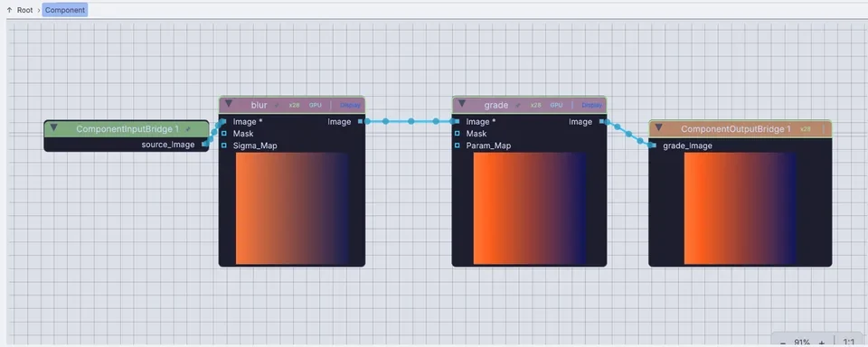Click the Mask label in grade node
The image size is (868, 347).
click(x=476, y=134)
